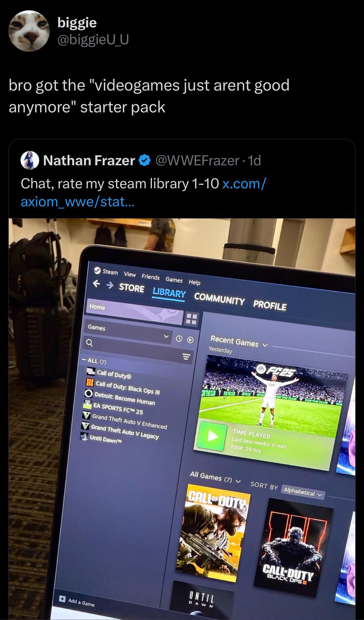
Task: Go back with the left arrow
Action: point(97,284)
